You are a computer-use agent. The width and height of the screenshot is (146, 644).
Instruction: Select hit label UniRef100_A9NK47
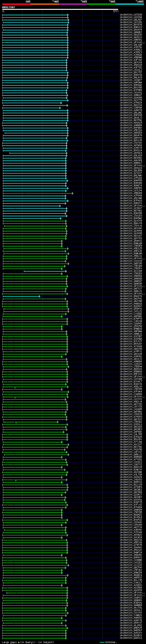(x=131, y=95)
